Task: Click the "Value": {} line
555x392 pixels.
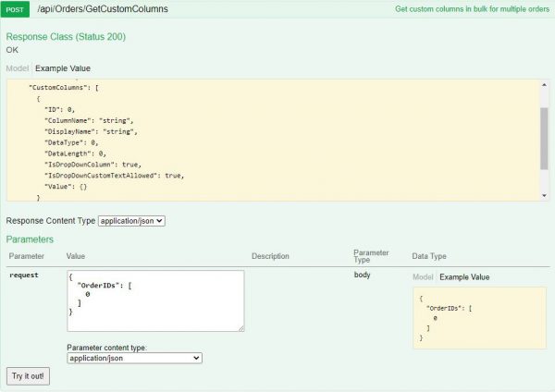Action: click(x=66, y=187)
